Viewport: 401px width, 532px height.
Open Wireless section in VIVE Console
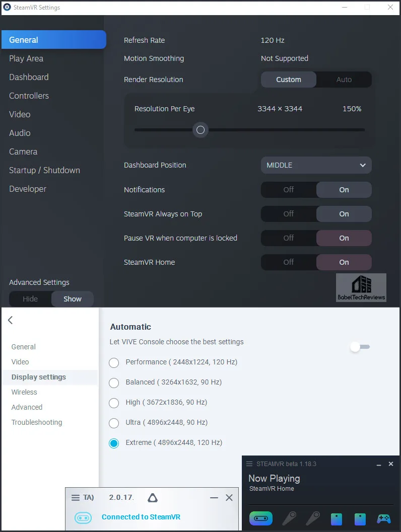pos(24,392)
